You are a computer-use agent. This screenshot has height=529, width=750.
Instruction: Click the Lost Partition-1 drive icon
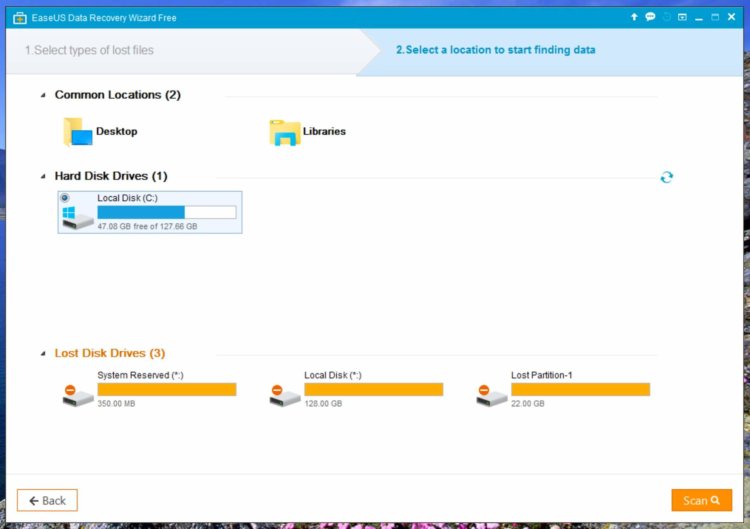491,396
